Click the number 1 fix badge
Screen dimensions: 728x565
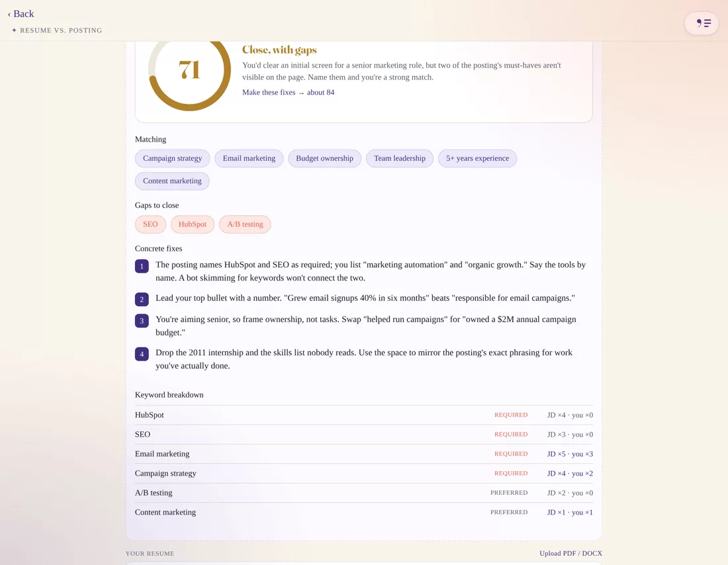(142, 266)
